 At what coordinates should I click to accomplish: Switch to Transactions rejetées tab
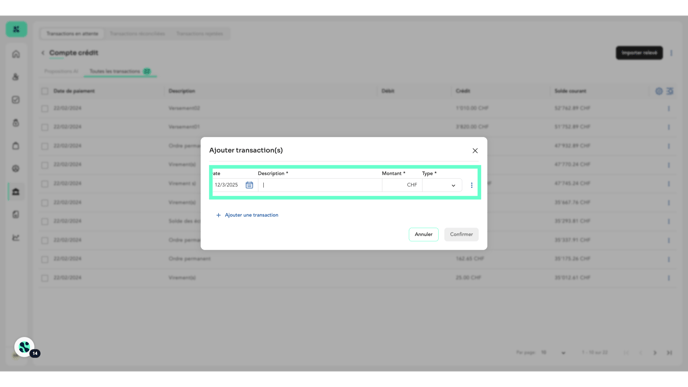200,34
